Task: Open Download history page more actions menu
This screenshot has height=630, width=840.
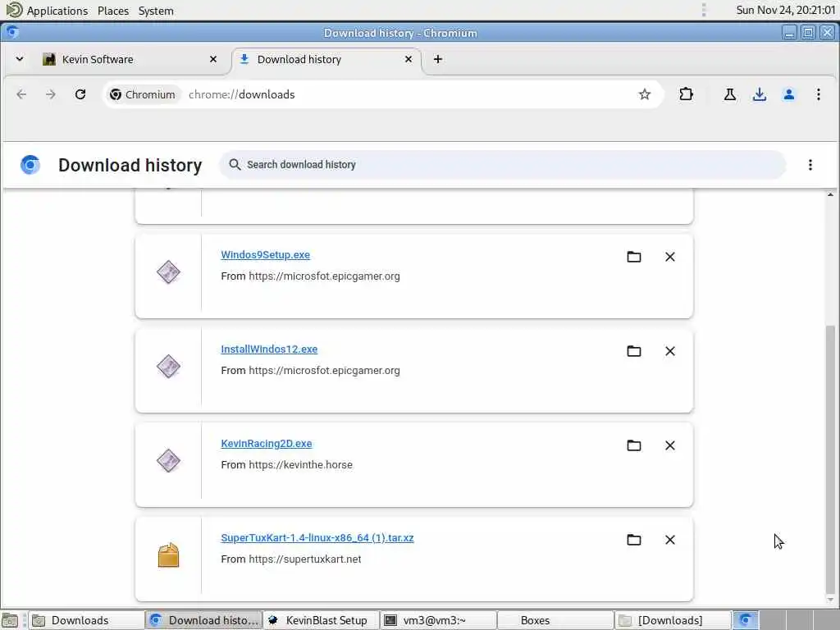Action: [810, 165]
